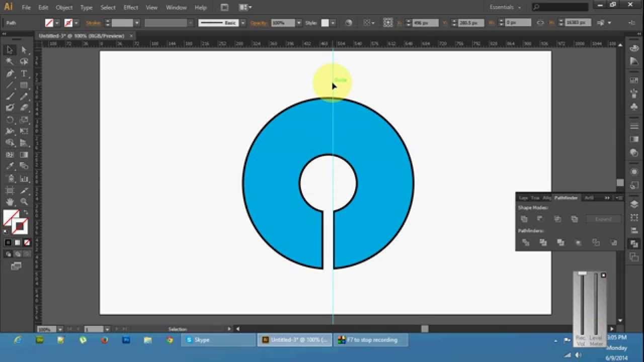Select the Direct Selection tool (white arrow)

point(24,50)
